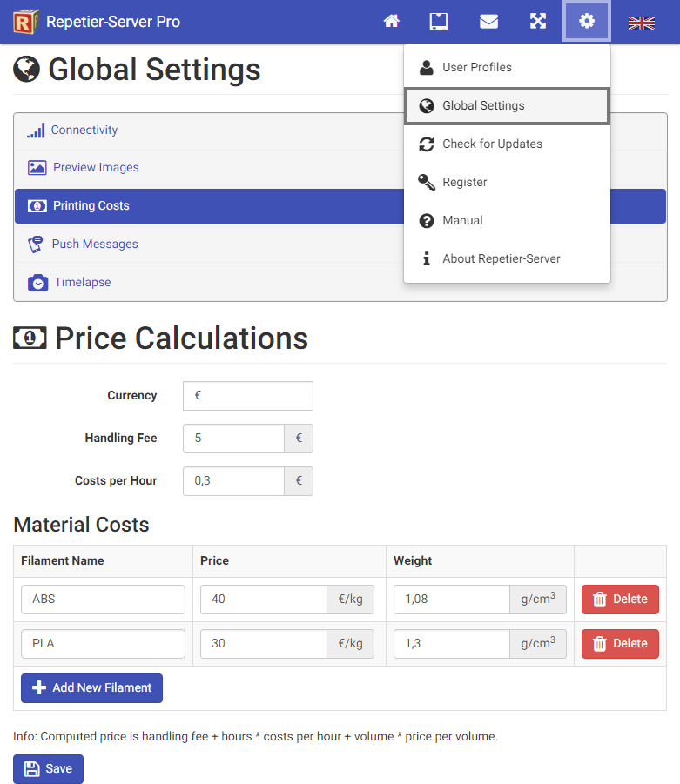Click the home icon in the top navbar

pos(392,22)
